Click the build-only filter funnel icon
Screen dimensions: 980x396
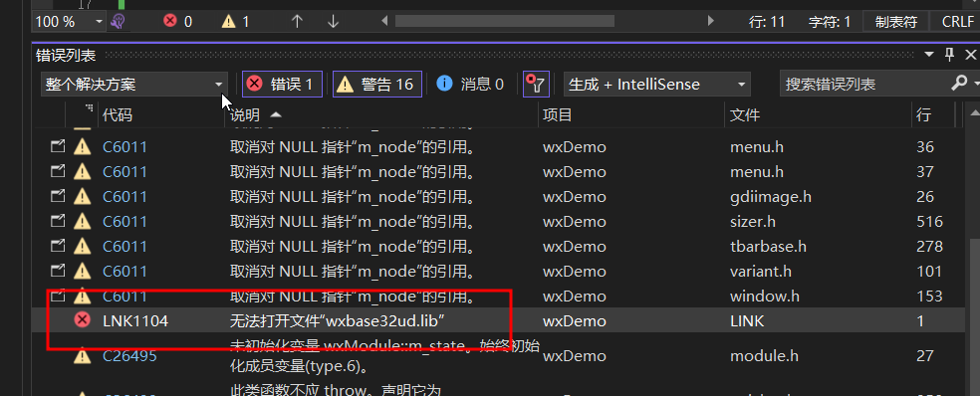(536, 85)
